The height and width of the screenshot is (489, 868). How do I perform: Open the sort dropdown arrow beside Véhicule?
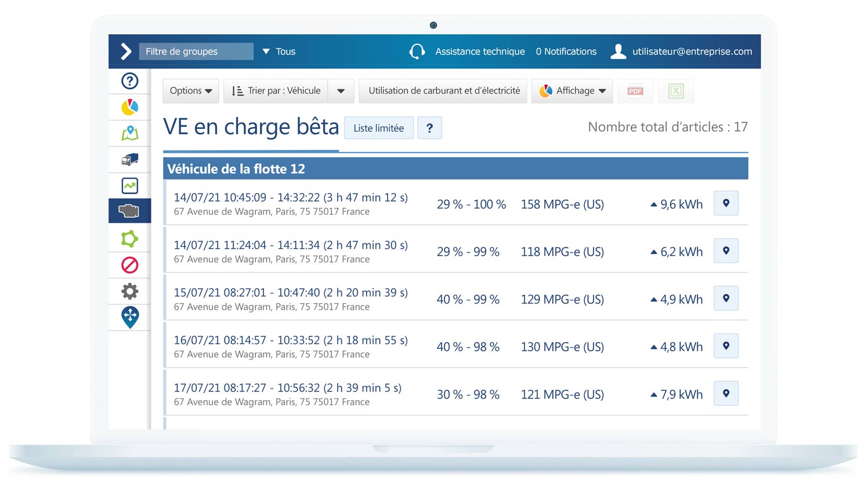point(341,91)
